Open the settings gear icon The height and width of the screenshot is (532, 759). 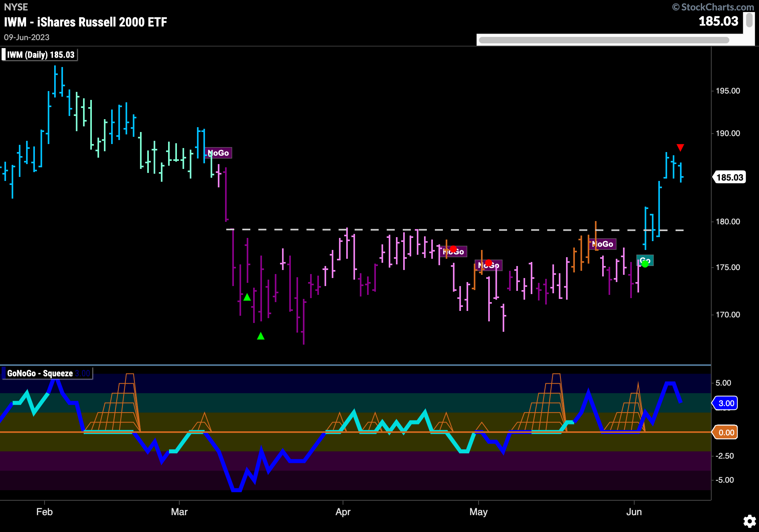pos(749,521)
